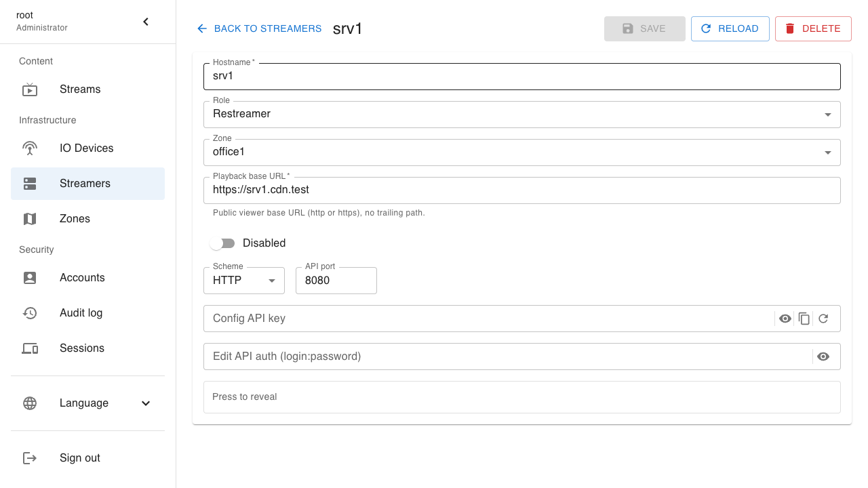The width and height of the screenshot is (868, 488).
Task: Select Streamers in the sidebar menu
Action: click(84, 183)
